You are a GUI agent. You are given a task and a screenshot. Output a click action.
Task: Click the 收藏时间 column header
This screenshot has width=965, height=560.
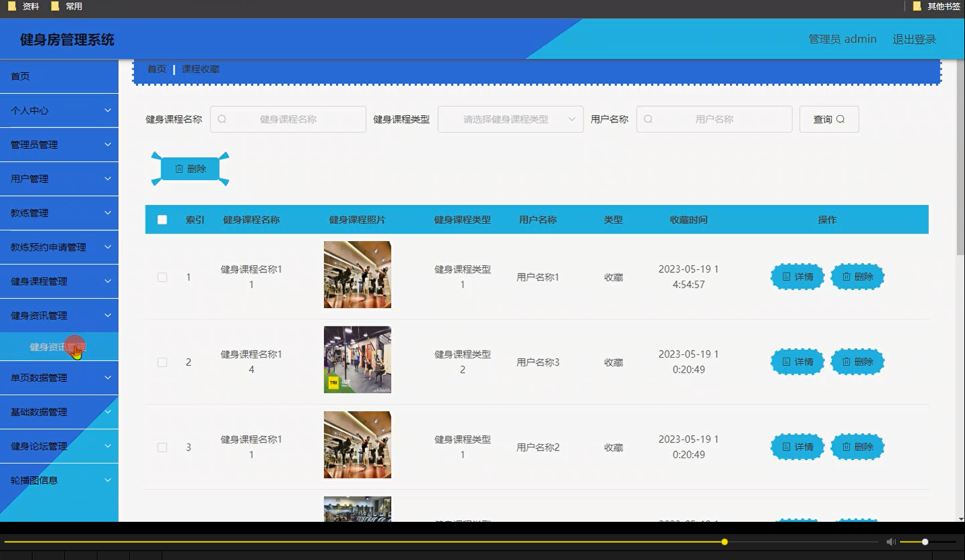(688, 220)
